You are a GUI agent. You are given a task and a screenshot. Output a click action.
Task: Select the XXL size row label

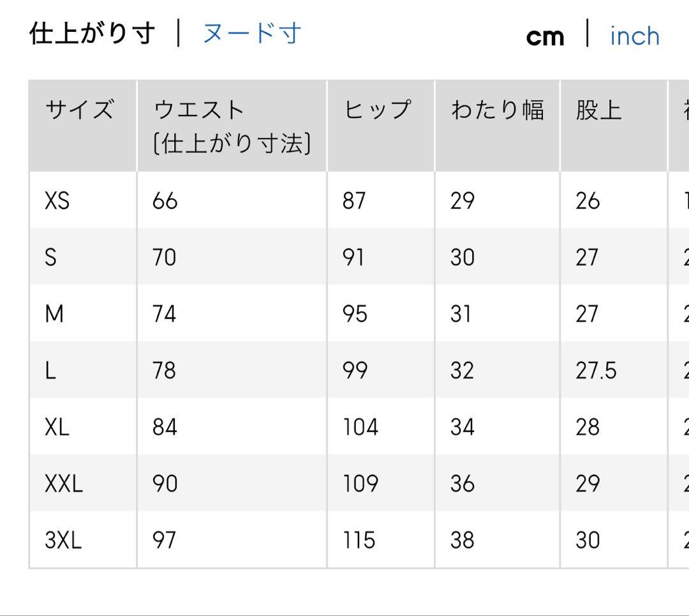click(63, 484)
